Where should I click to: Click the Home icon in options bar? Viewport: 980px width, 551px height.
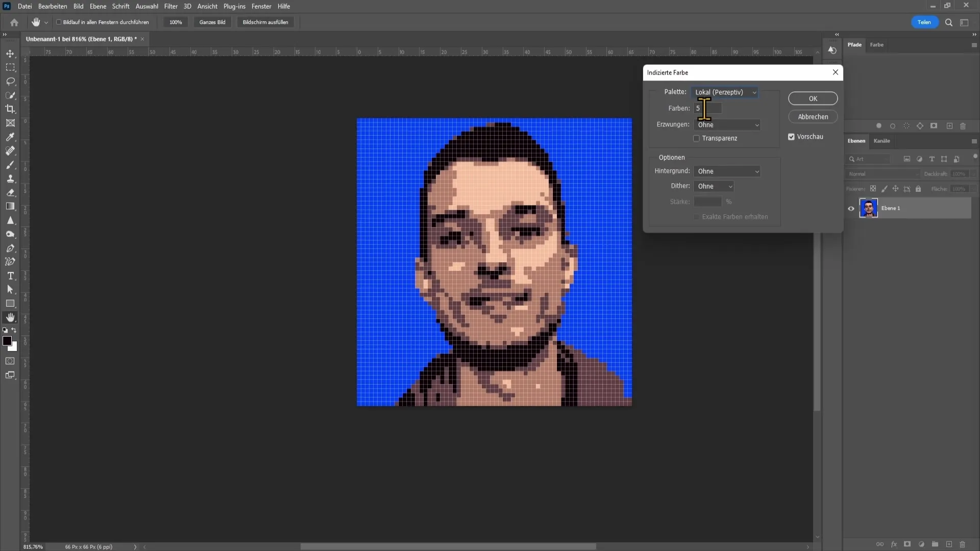tap(14, 22)
